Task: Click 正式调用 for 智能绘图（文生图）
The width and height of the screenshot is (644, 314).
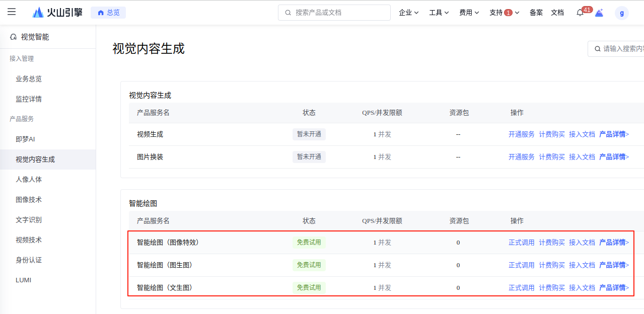Action: tap(522, 288)
